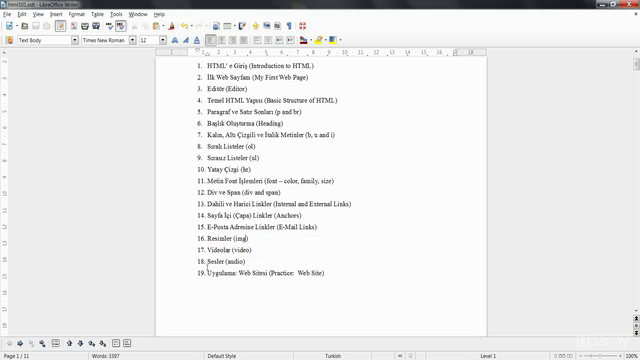
Task: Click the Undo arrow icon
Action: 184,26
